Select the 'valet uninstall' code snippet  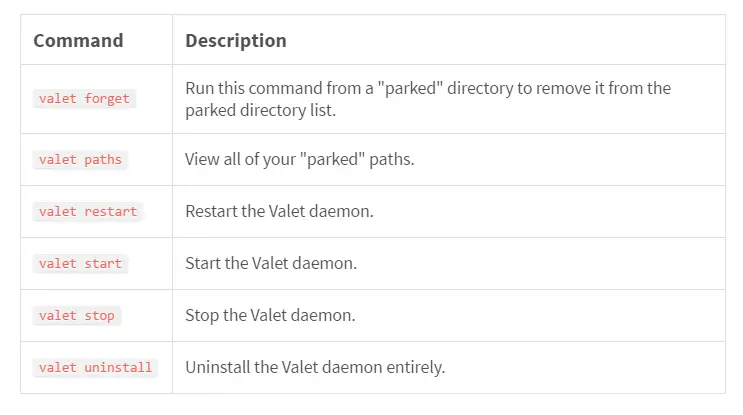(95, 368)
